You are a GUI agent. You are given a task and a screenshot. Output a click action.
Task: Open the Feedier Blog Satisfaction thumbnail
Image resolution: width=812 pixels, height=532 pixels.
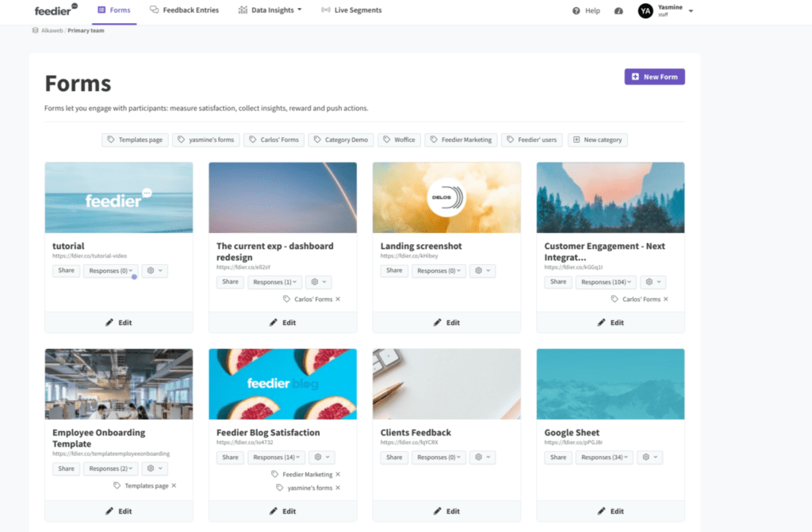tap(283, 384)
